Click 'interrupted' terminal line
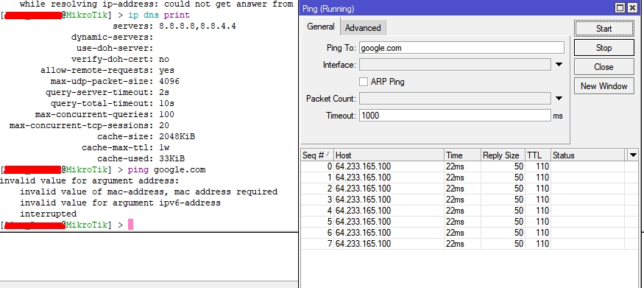 coord(49,214)
